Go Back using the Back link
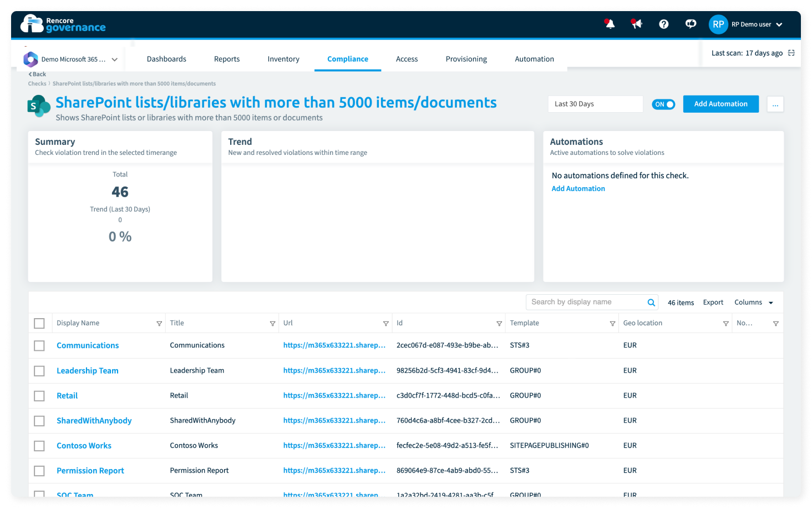The height and width of the screenshot is (508, 812). (x=37, y=74)
